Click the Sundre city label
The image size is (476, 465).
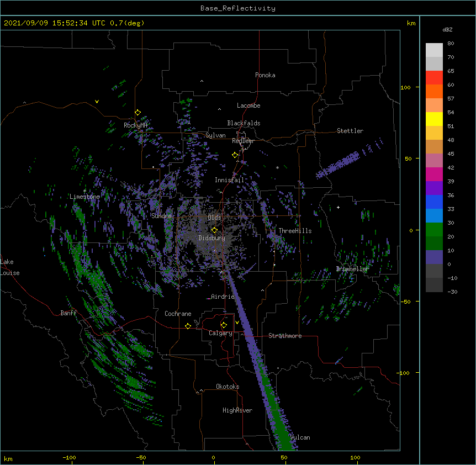tap(161, 216)
